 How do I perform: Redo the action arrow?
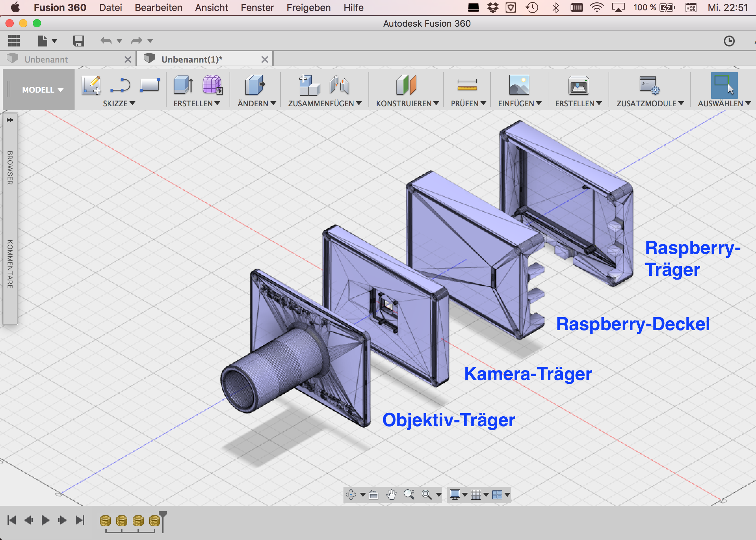point(137,41)
